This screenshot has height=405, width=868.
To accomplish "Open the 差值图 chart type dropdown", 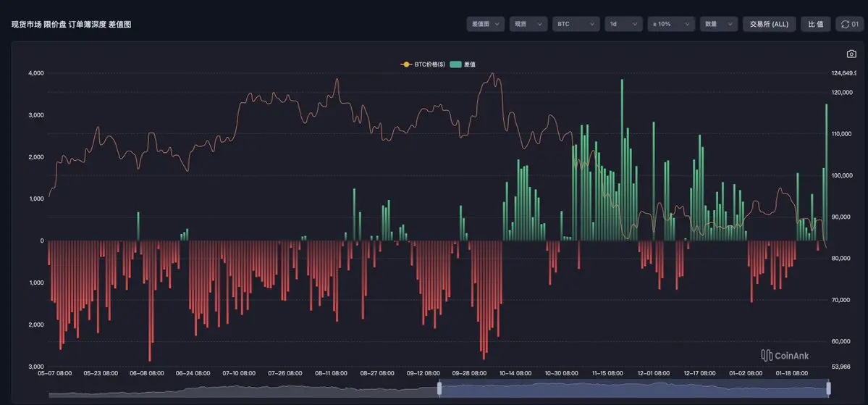I will [x=486, y=24].
